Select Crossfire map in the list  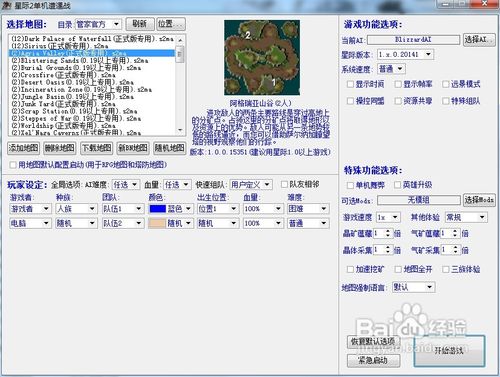click(x=63, y=75)
